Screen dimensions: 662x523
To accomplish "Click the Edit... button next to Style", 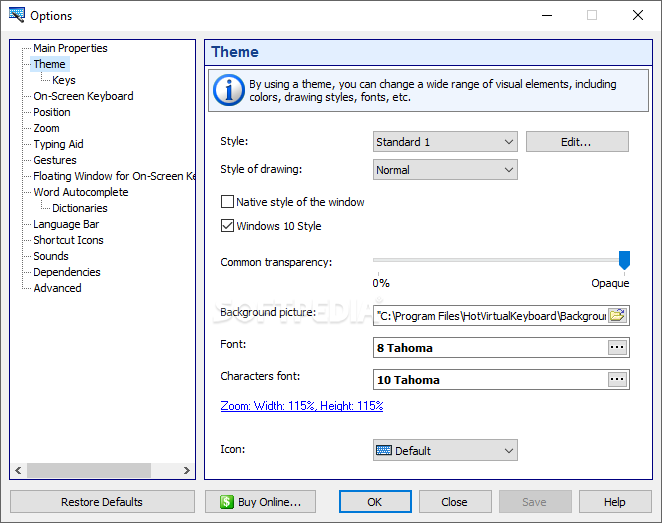I will [x=577, y=142].
